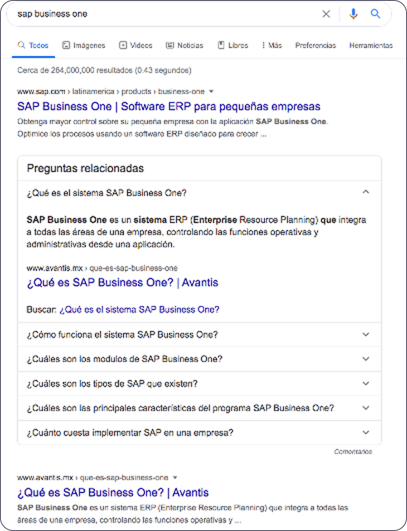Screen dimensions: 407x531
Task: Click the Cerca de 264,000,000 resultados text
Action: (104, 70)
